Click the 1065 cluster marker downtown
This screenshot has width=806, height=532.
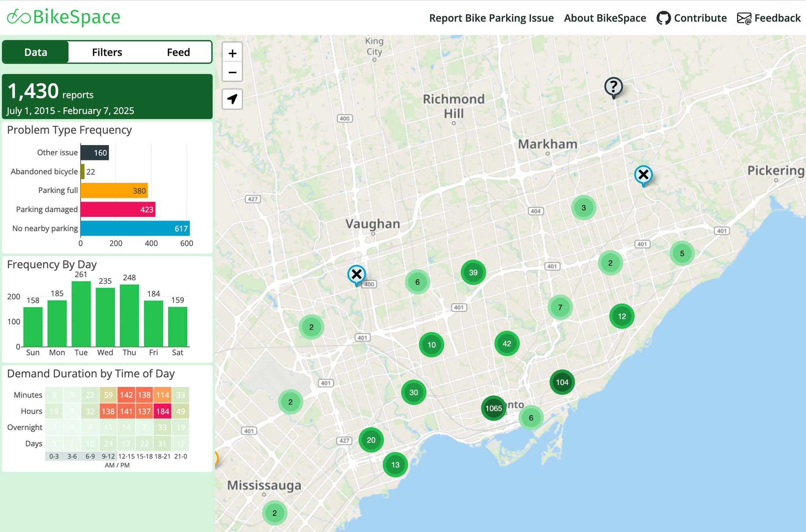coord(493,408)
